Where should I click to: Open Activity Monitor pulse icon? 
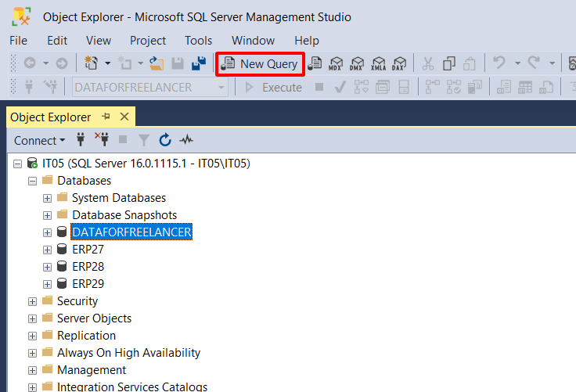186,139
